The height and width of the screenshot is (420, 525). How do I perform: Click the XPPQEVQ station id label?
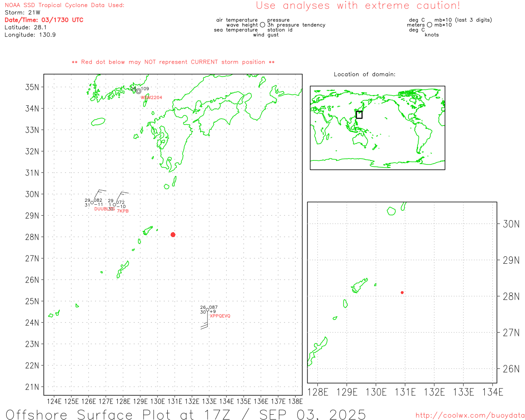tap(220, 316)
